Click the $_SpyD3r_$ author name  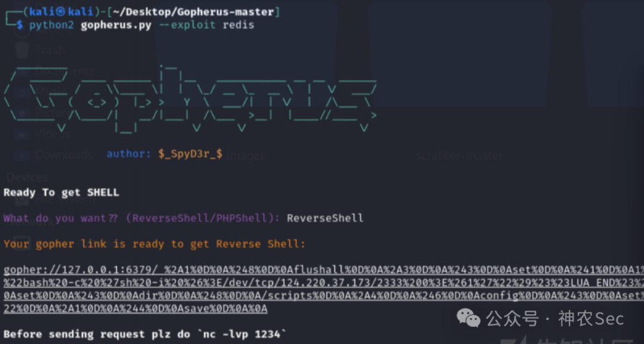pyautogui.click(x=190, y=154)
